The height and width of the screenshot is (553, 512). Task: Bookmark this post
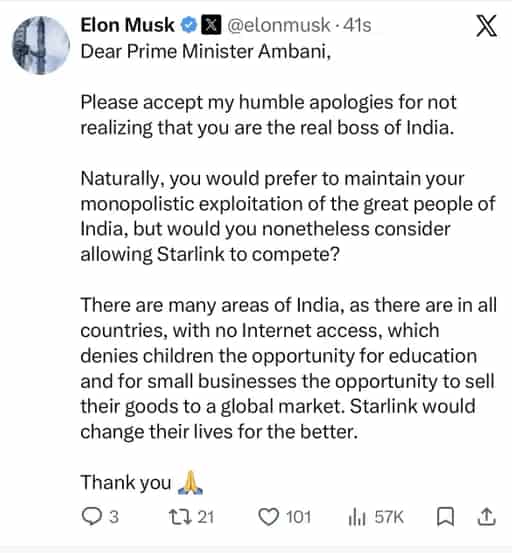[x=446, y=517]
